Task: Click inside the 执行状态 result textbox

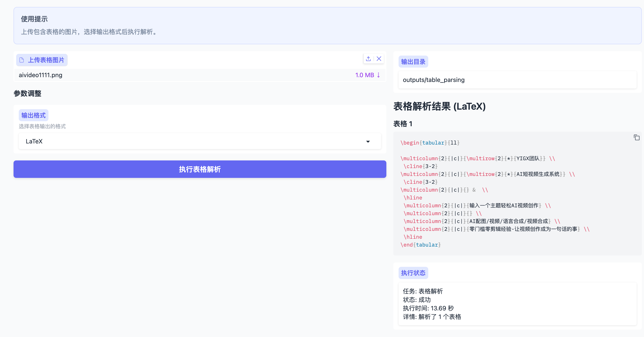Action: pos(517,304)
